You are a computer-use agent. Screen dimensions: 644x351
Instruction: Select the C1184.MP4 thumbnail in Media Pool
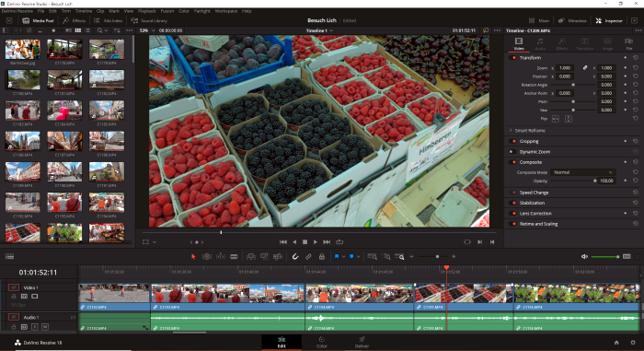point(64,111)
